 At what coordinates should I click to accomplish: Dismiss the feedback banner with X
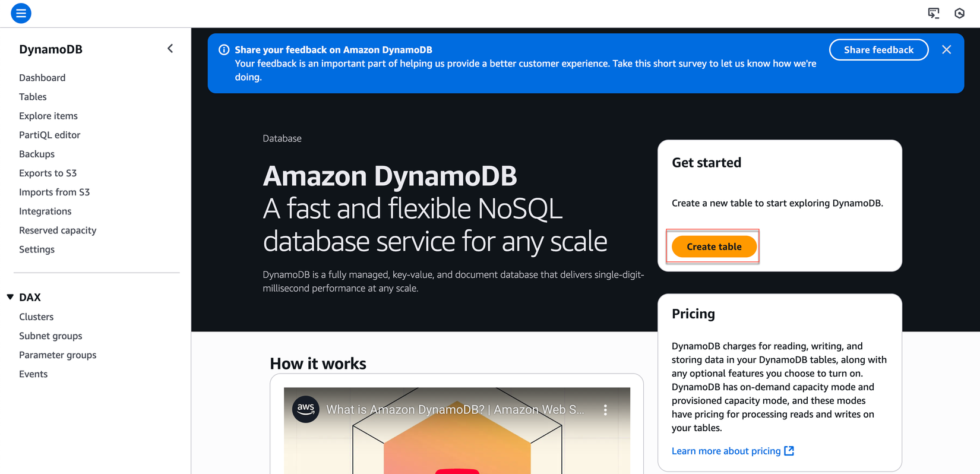click(x=946, y=50)
